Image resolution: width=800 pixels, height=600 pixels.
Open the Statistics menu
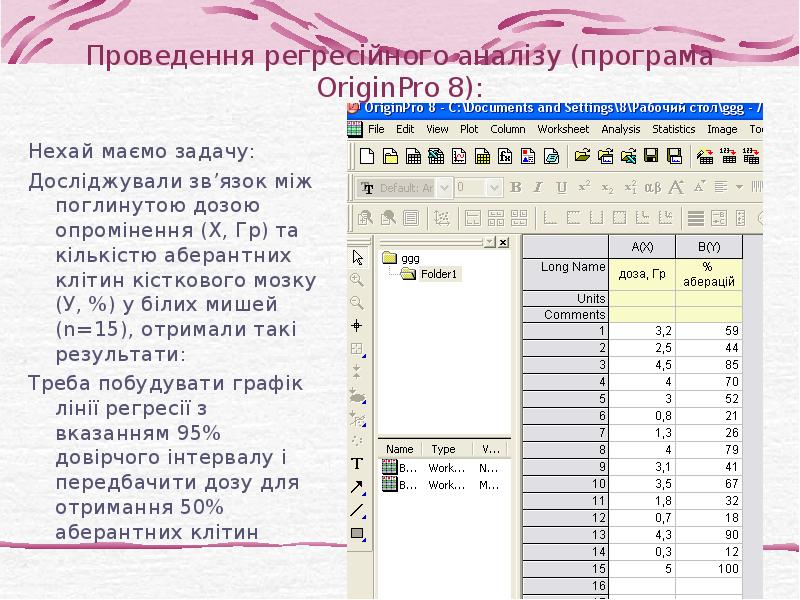click(x=673, y=129)
